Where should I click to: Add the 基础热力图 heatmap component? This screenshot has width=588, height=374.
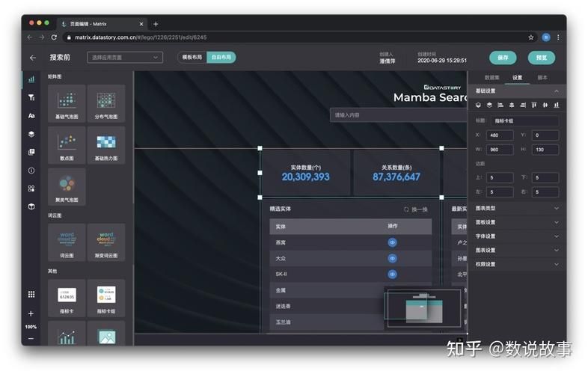[x=106, y=145]
